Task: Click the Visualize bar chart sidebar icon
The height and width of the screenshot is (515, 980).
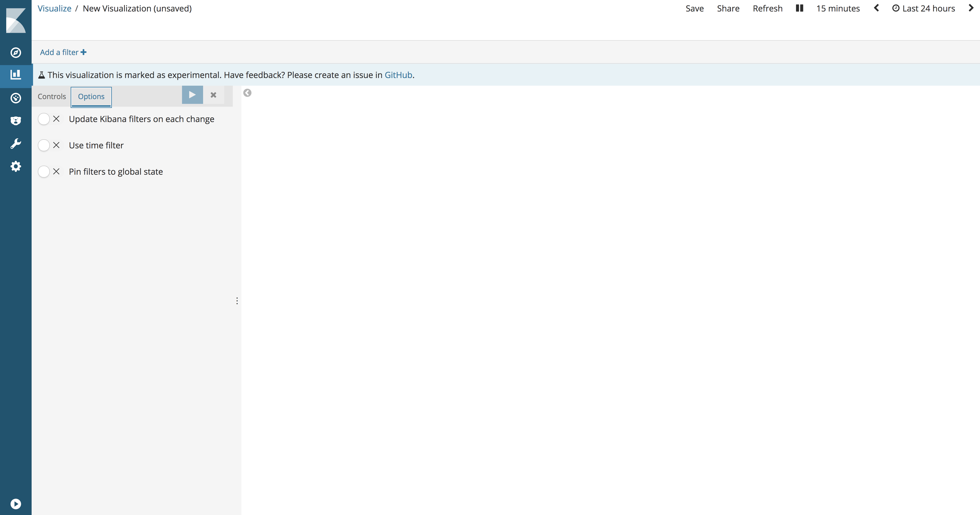Action: coord(16,75)
